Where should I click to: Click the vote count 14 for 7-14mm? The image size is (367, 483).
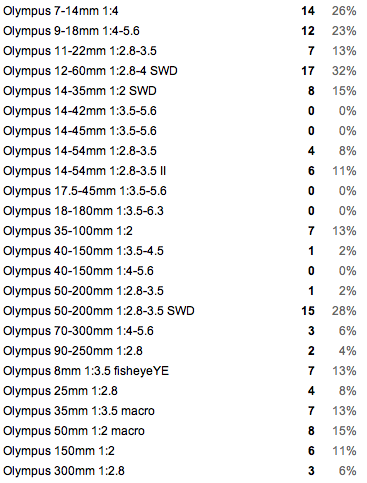308,11
